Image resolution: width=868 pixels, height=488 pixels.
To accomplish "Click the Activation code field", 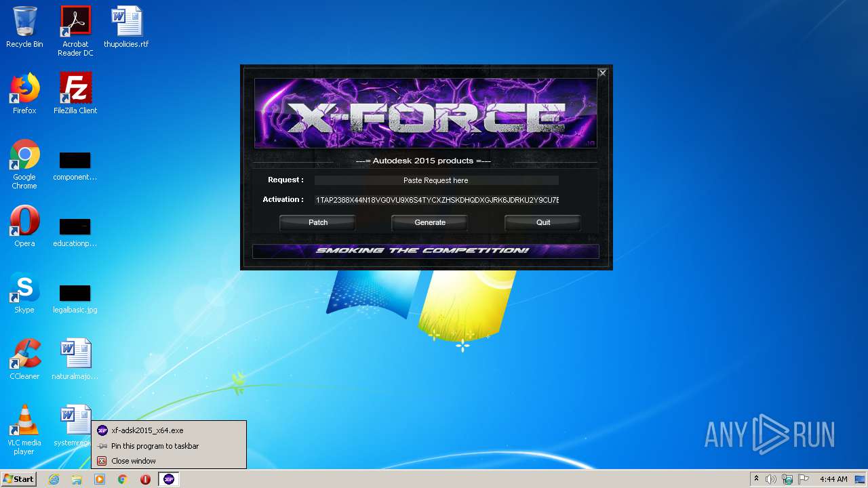I will click(436, 200).
